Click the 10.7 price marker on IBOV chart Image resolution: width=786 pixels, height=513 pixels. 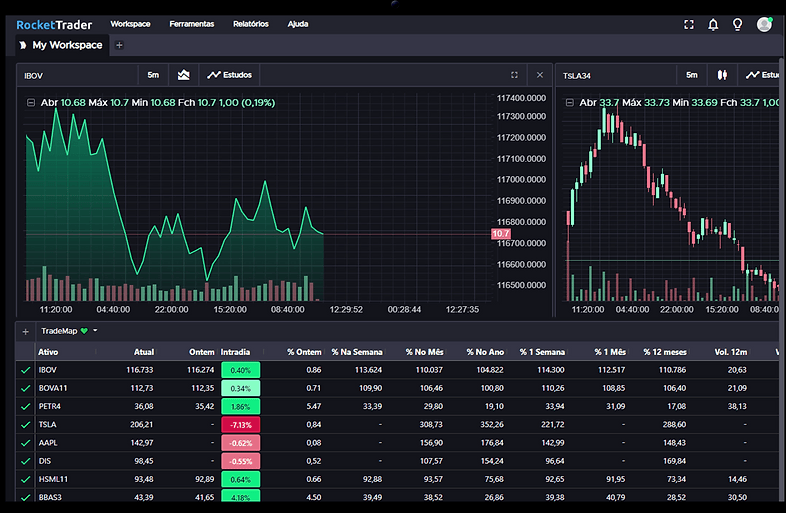(x=501, y=234)
